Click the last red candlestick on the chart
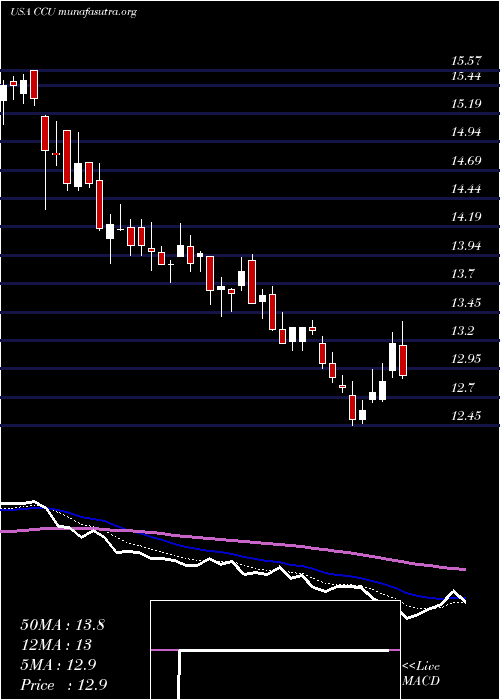Screen dimensions: 500x700 coord(403,360)
